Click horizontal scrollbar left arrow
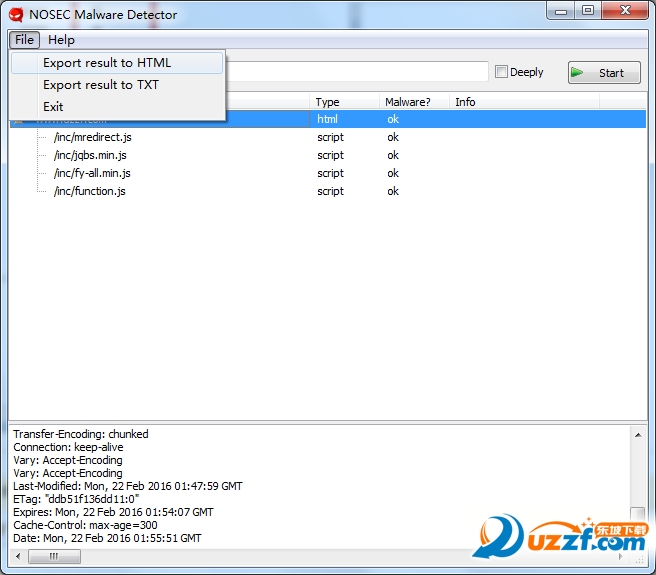This screenshot has height=575, width=656. (x=18, y=557)
